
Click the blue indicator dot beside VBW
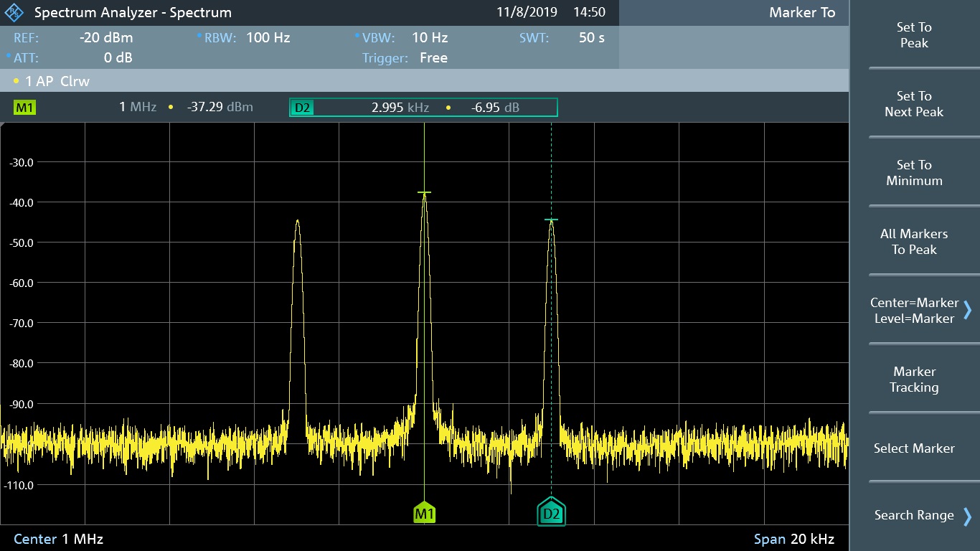pyautogui.click(x=357, y=36)
